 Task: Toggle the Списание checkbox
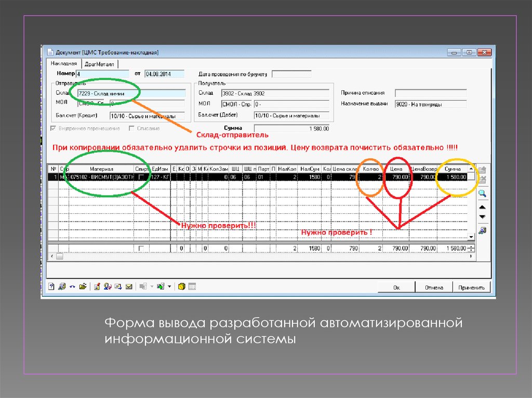pos(132,128)
